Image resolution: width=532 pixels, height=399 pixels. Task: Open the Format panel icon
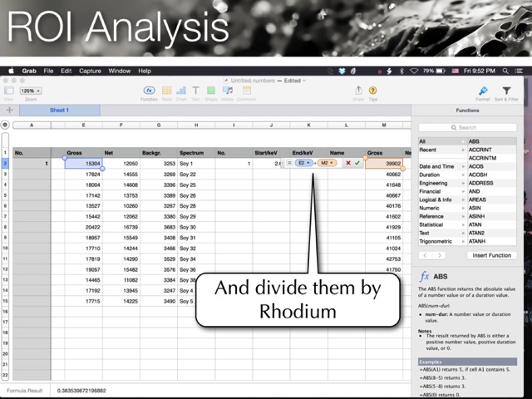point(483,91)
